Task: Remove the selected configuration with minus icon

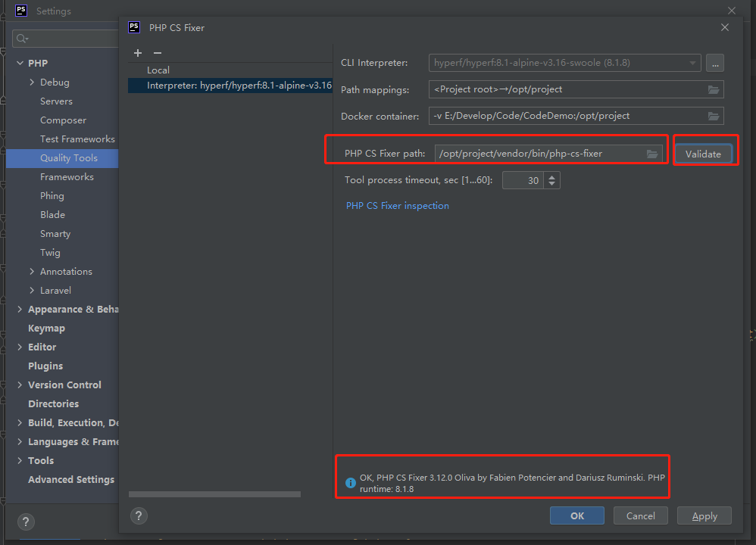Action: tap(158, 53)
